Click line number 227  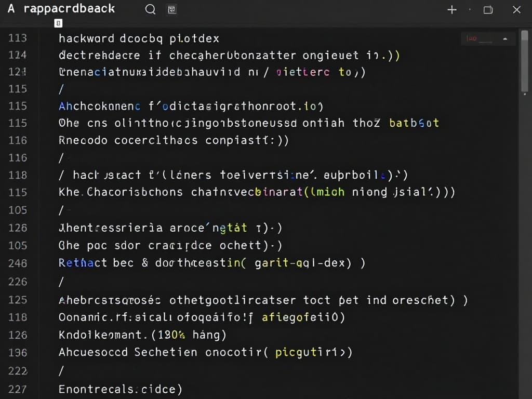pos(17,389)
